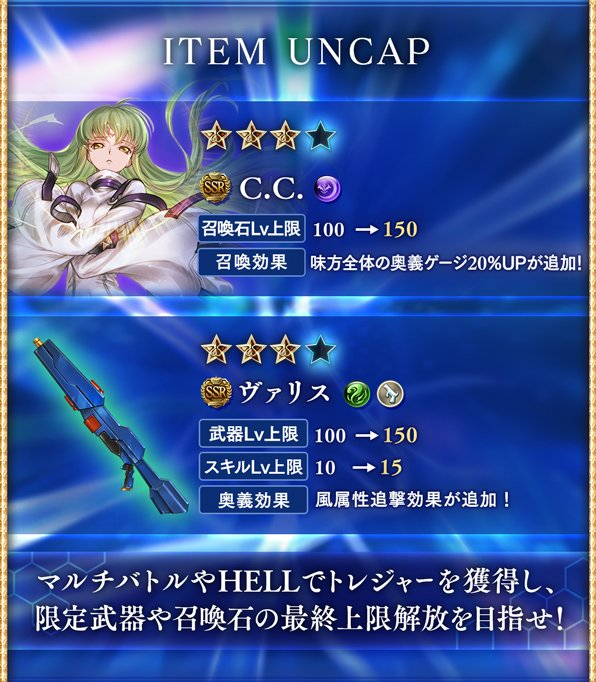
Task: Click the first gold star above ヴァリス
Action: 216,349
